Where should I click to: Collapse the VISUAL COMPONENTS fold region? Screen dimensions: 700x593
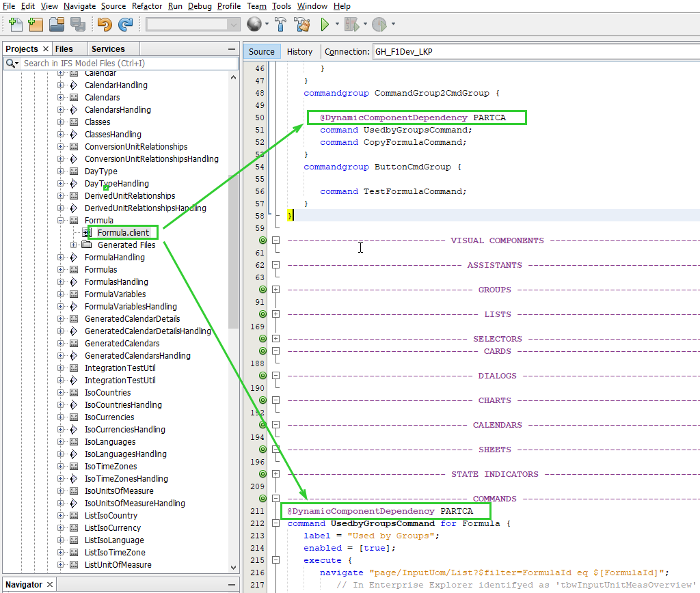pyautogui.click(x=276, y=240)
